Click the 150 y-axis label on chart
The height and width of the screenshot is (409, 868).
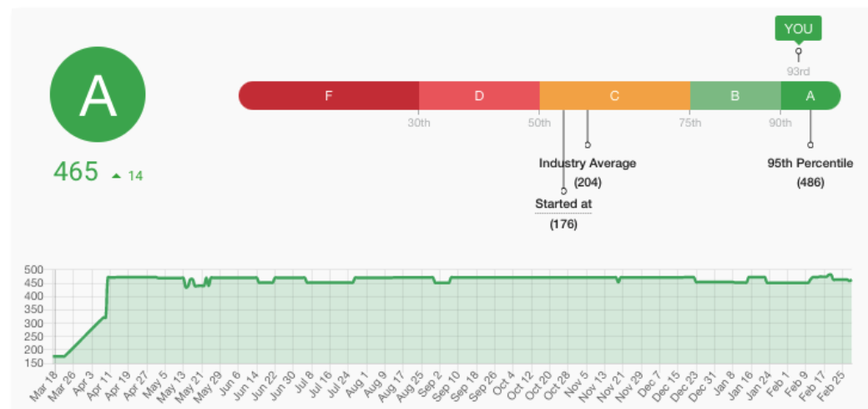pyautogui.click(x=33, y=363)
